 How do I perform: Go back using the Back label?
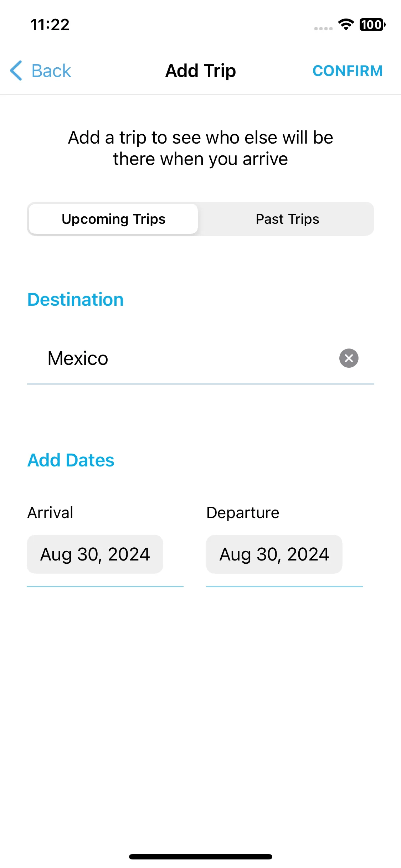(51, 71)
